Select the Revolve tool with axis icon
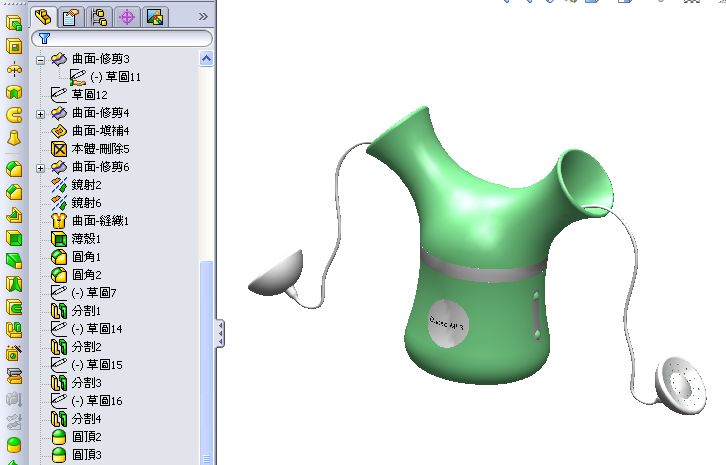Screen dimensions: 726x465 click(x=14, y=69)
